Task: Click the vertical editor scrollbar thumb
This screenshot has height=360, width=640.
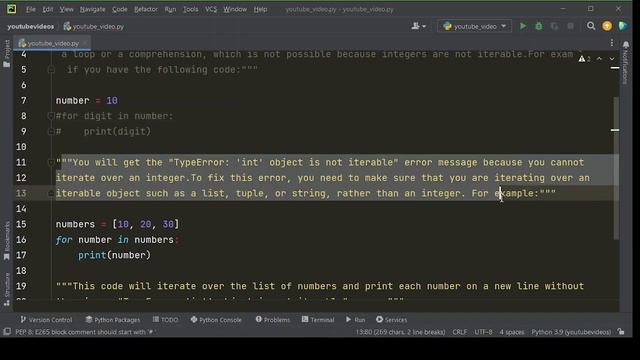Action: (x=616, y=168)
